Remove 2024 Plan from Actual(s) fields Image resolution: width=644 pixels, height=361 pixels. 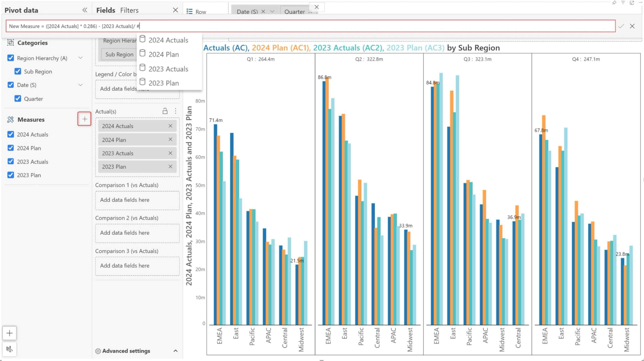(170, 139)
